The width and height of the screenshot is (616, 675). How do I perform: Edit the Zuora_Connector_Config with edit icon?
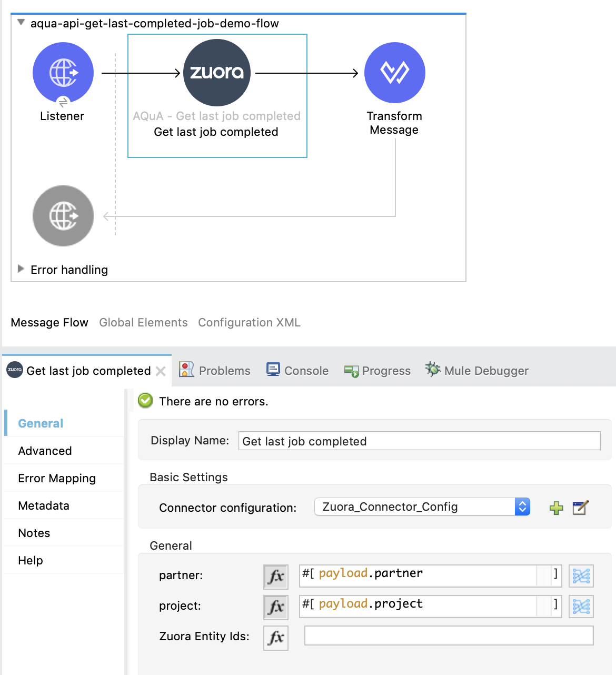tap(580, 508)
